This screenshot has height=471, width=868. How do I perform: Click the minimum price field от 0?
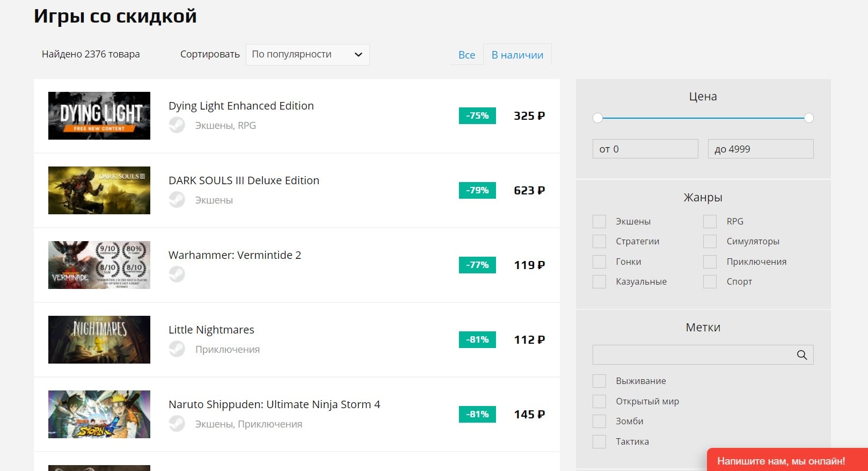point(645,149)
